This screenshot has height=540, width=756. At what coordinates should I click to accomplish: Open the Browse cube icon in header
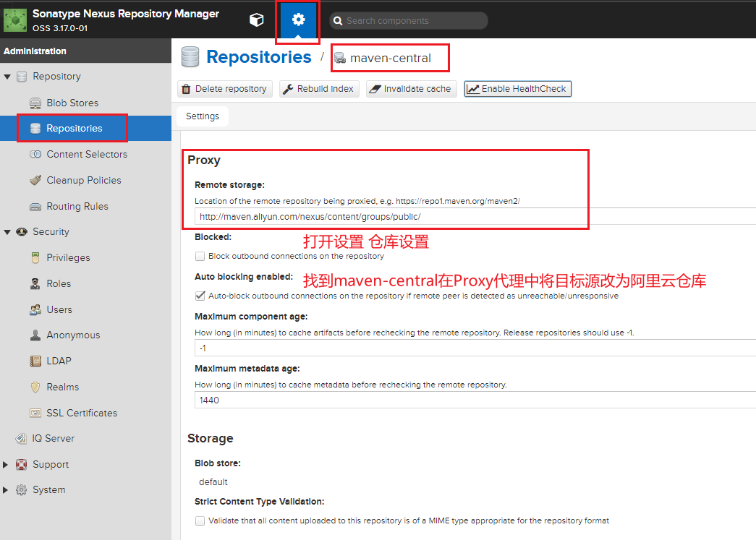pos(257,20)
